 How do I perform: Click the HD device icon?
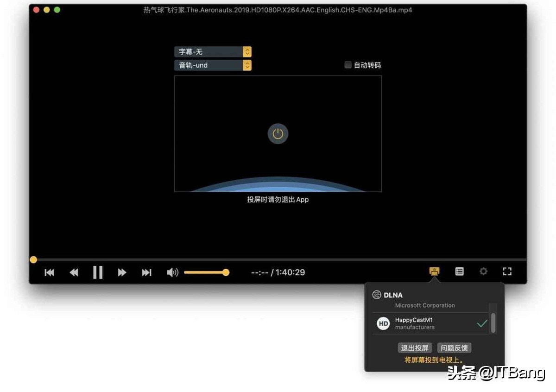click(x=383, y=324)
